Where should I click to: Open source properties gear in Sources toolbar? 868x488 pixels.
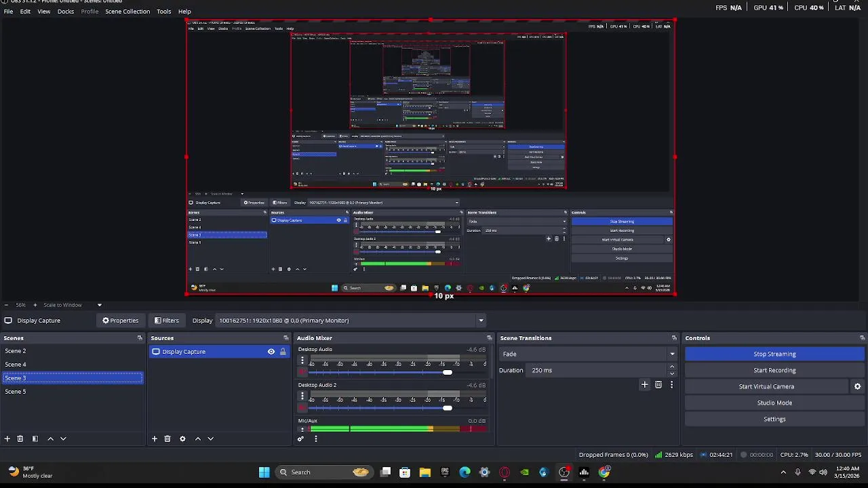[x=182, y=439]
